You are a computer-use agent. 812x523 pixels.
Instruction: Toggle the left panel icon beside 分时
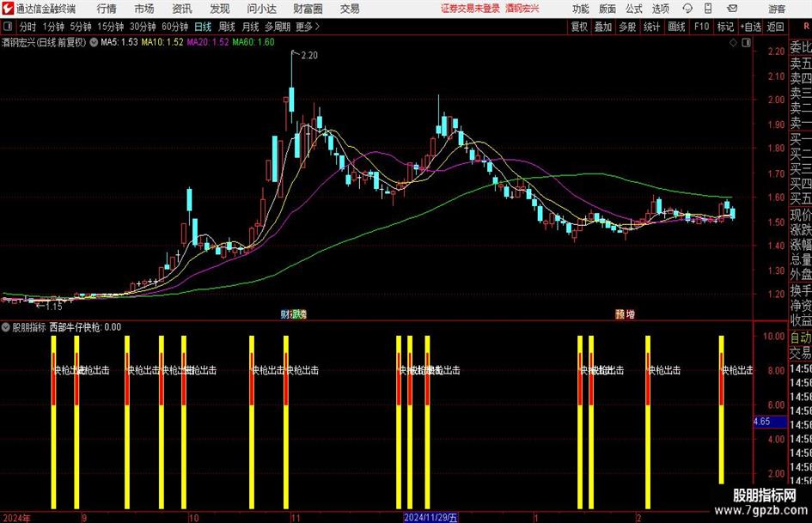coord(8,27)
